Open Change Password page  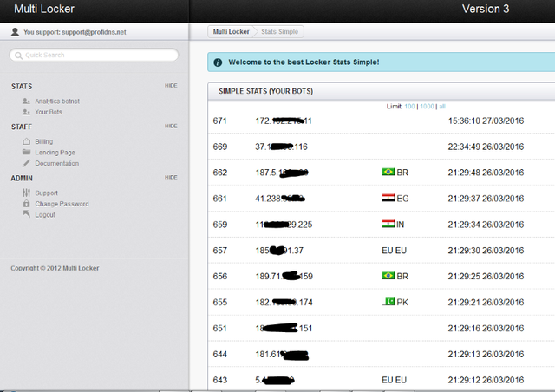62,204
